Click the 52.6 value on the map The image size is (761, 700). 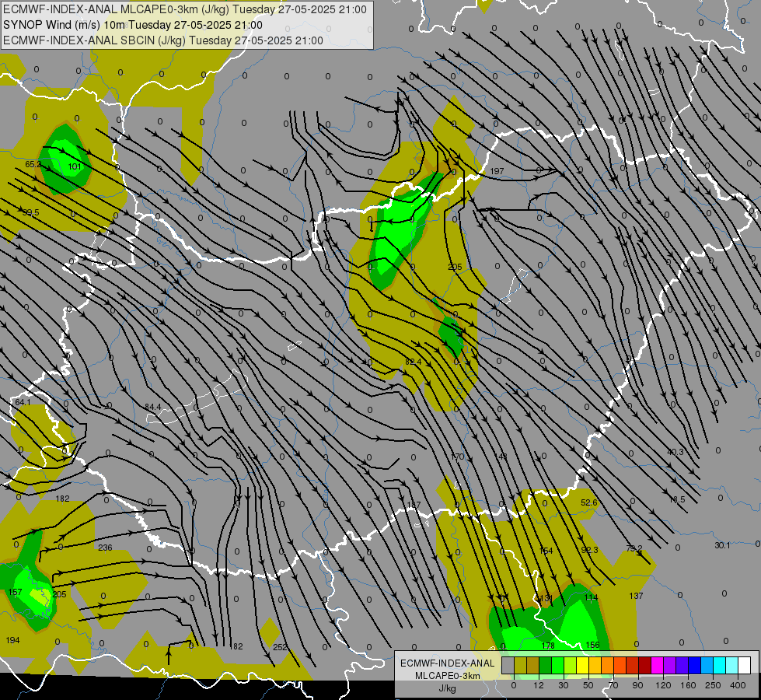coord(589,502)
